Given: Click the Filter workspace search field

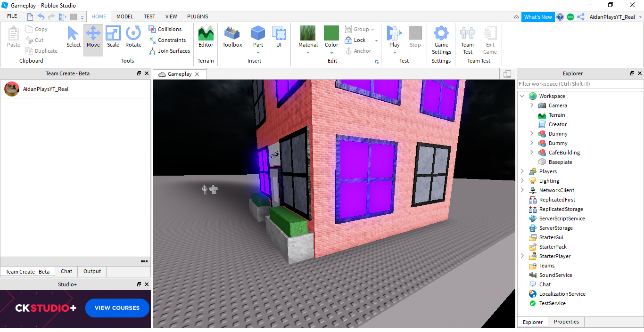Looking at the screenshot, I should tap(580, 84).
